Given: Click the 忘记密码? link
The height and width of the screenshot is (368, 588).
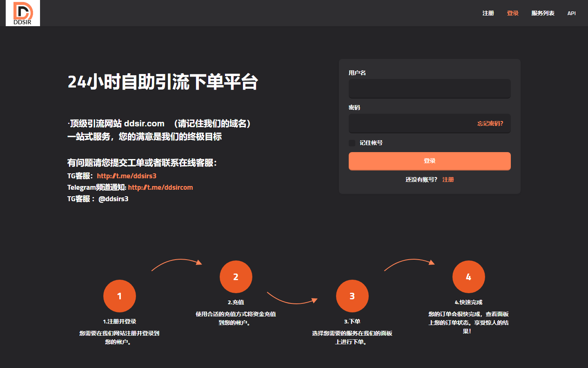Looking at the screenshot, I should 490,123.
